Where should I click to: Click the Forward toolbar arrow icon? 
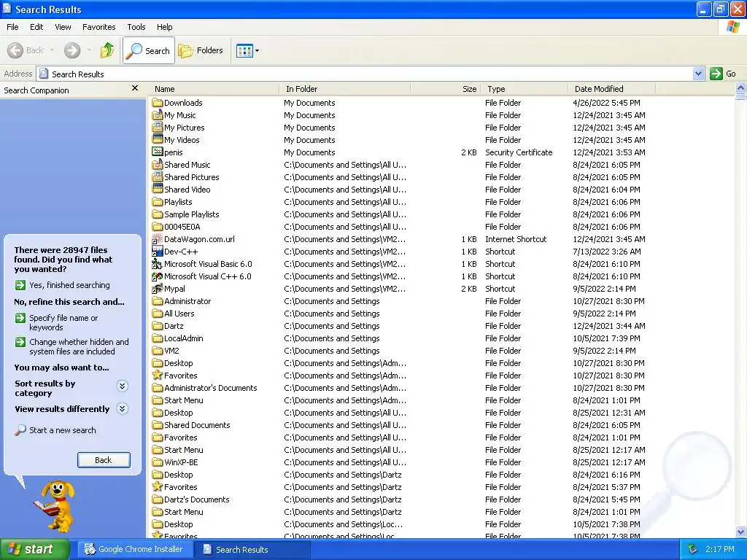[x=72, y=50]
